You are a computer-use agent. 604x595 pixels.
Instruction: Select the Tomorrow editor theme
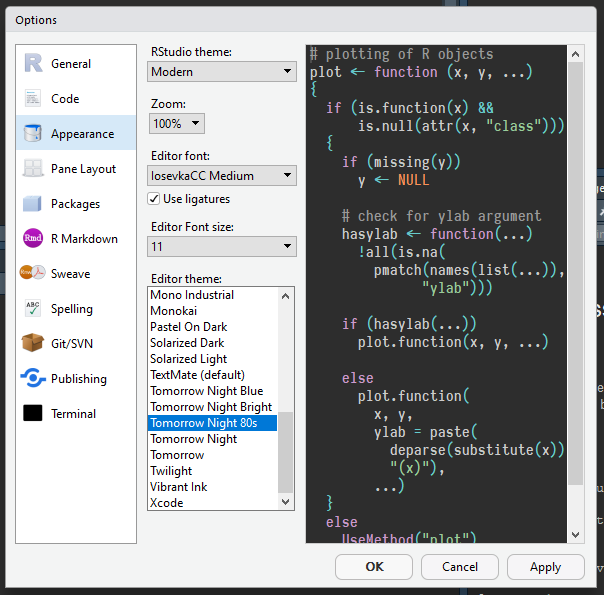pos(213,455)
